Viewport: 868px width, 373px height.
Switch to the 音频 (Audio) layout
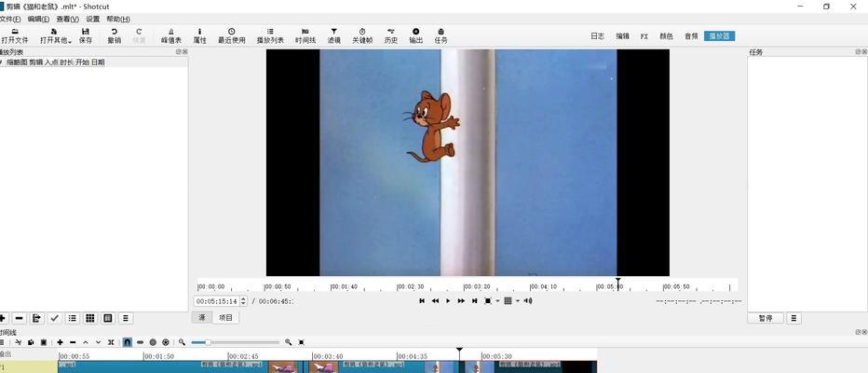tap(691, 36)
